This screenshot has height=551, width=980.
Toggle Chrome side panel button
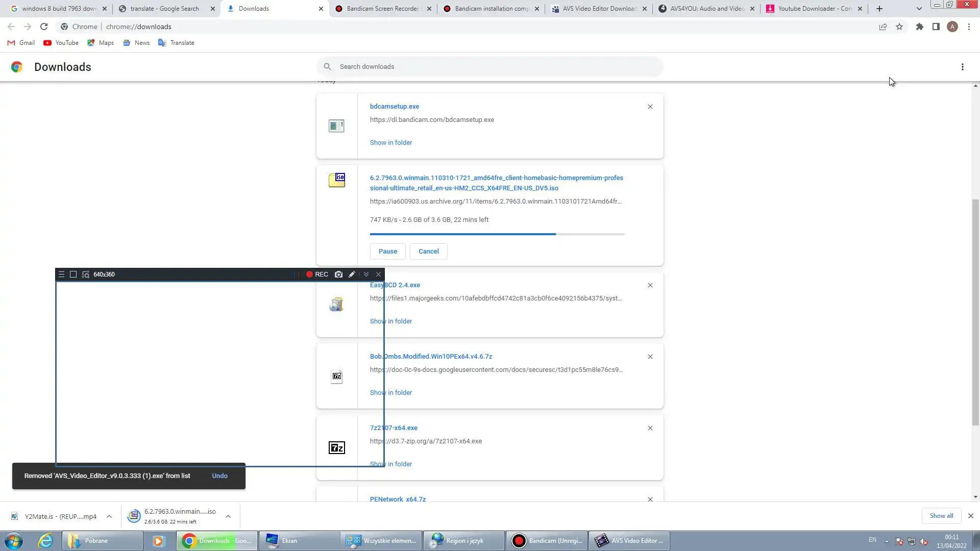click(x=936, y=27)
